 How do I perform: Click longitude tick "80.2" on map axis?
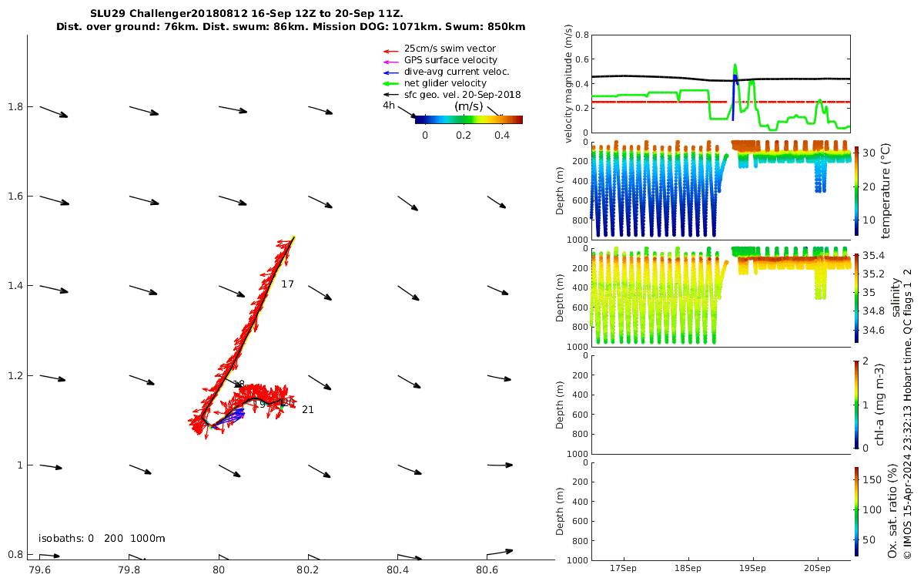click(307, 570)
